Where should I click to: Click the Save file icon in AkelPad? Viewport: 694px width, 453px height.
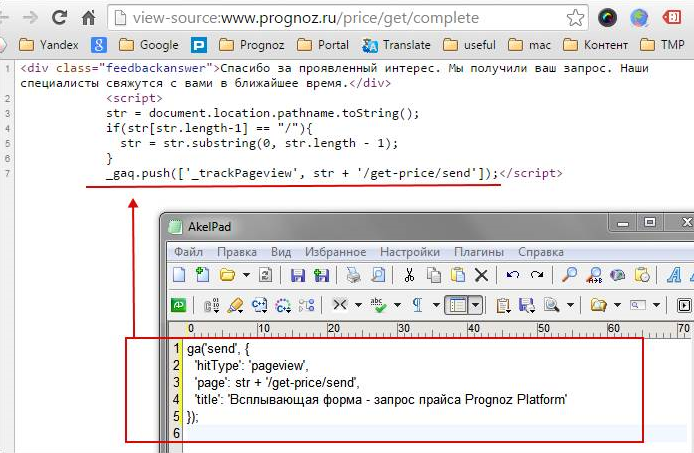tap(297, 275)
